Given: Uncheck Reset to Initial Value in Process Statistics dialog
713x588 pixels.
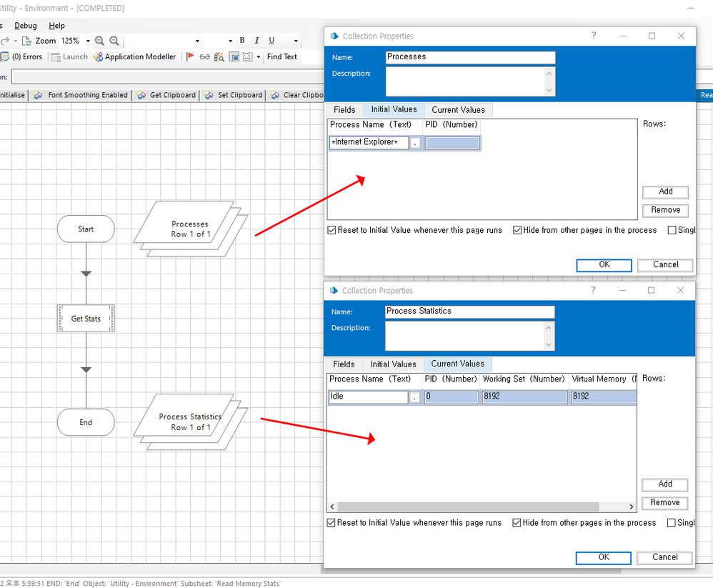Looking at the screenshot, I should [x=331, y=523].
